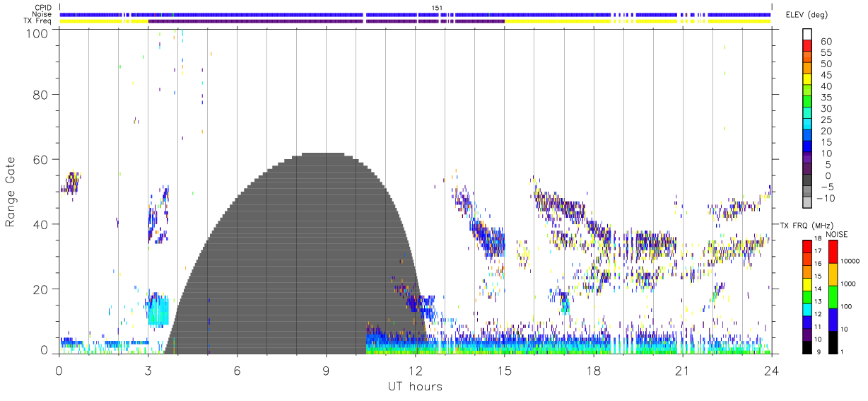Click the ELEV colorbar label '55'
This screenshot has height=401, width=868.
coord(826,53)
